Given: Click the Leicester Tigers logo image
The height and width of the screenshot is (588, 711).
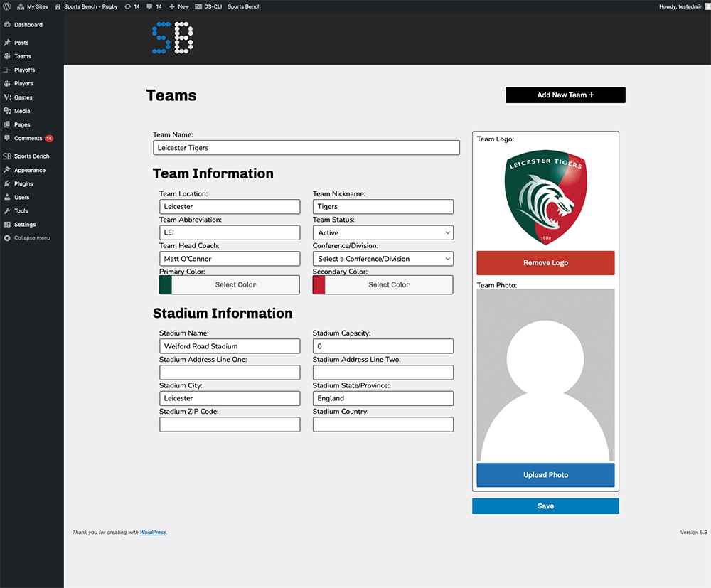Looking at the screenshot, I should [546, 197].
